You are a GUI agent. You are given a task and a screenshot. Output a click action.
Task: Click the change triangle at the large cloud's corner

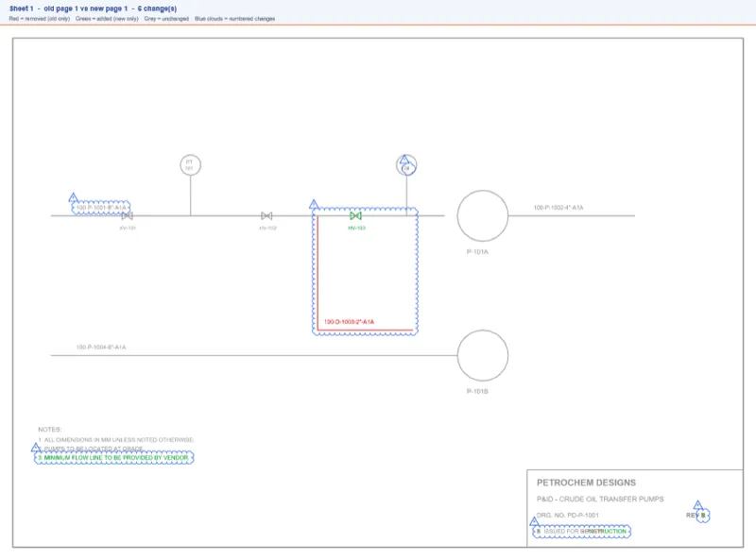(x=314, y=204)
